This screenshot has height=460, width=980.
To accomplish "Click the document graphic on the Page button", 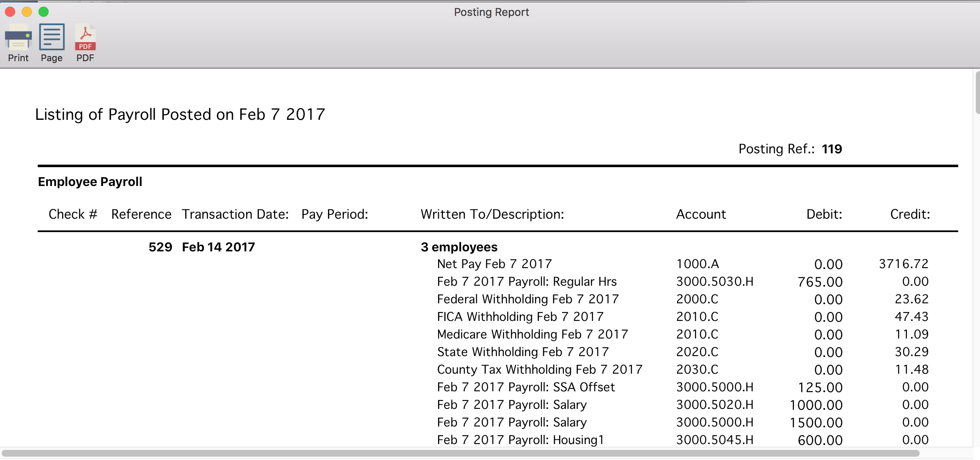I will (x=51, y=37).
